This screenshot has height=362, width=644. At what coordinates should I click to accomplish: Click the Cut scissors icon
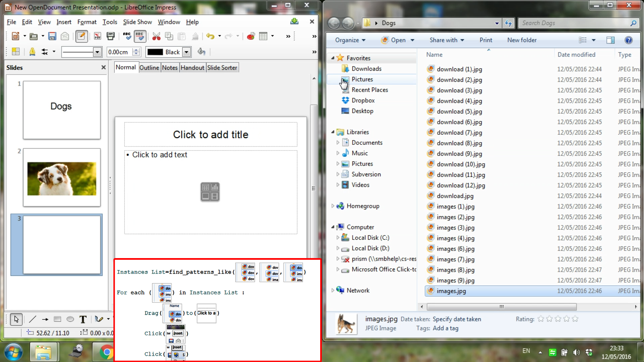156,36
